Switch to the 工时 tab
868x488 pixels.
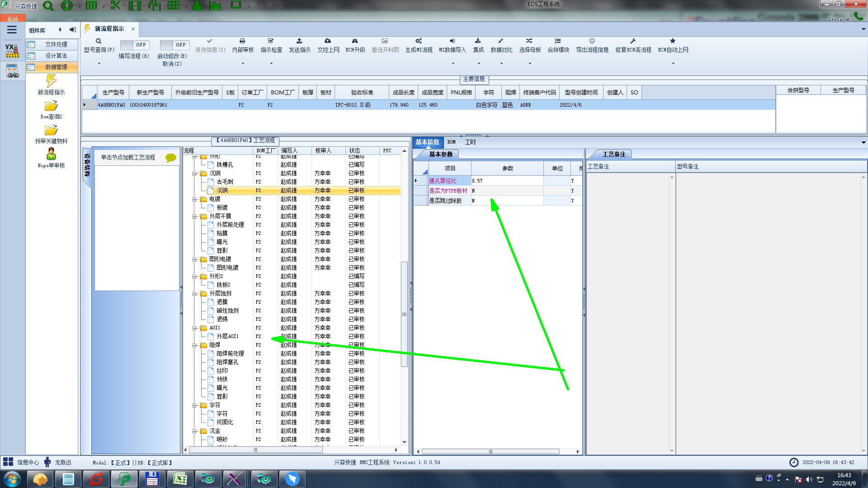470,142
